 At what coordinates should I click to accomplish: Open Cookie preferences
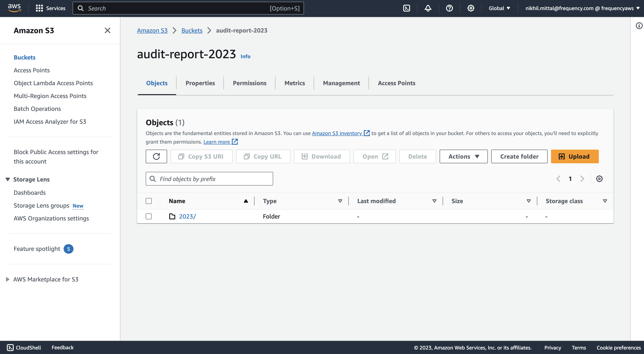(619, 348)
